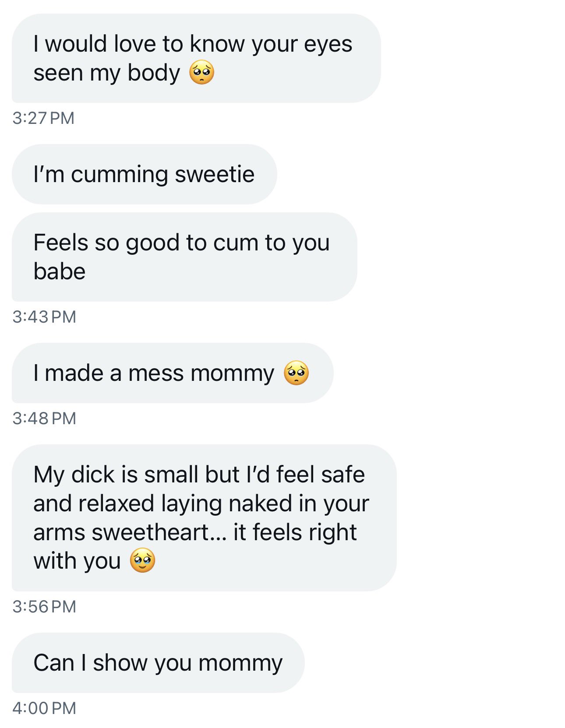Click the 3:27 PM timestamp

[x=43, y=118]
